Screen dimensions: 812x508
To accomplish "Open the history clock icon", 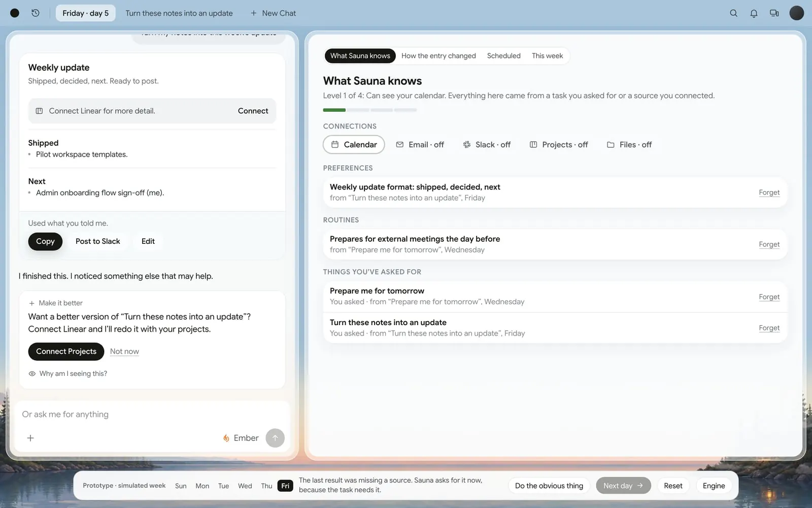I will click(x=35, y=13).
